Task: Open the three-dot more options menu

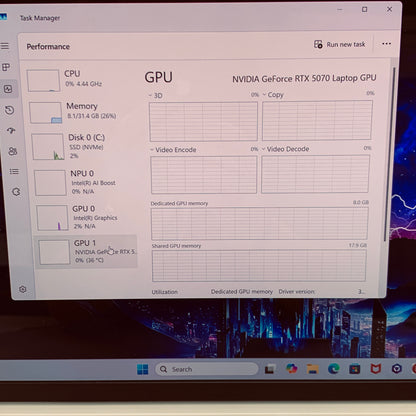Action: pyautogui.click(x=386, y=44)
